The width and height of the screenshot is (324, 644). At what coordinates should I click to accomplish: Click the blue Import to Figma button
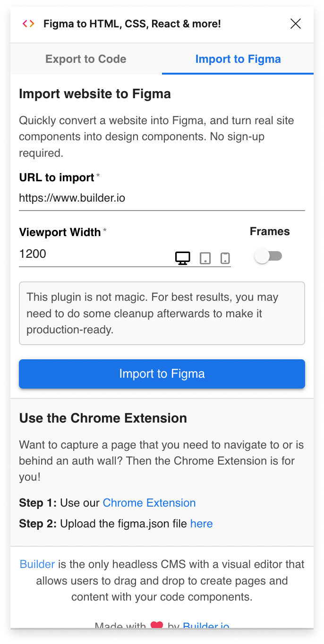(162, 374)
